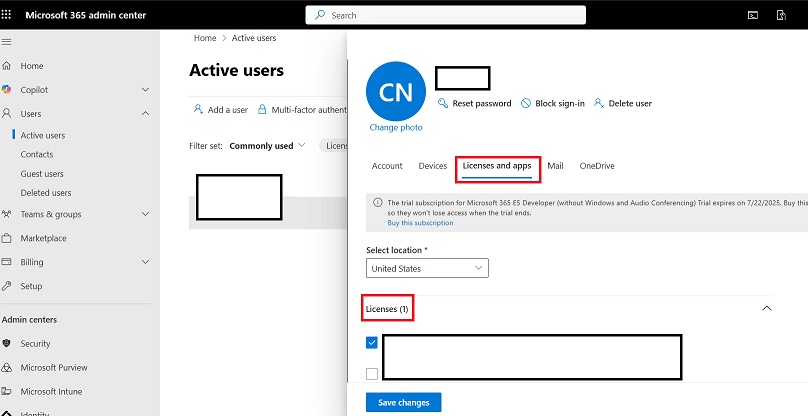Screen dimensions: 808x416
Task: Switch to the Account tab
Action: coord(387,166)
